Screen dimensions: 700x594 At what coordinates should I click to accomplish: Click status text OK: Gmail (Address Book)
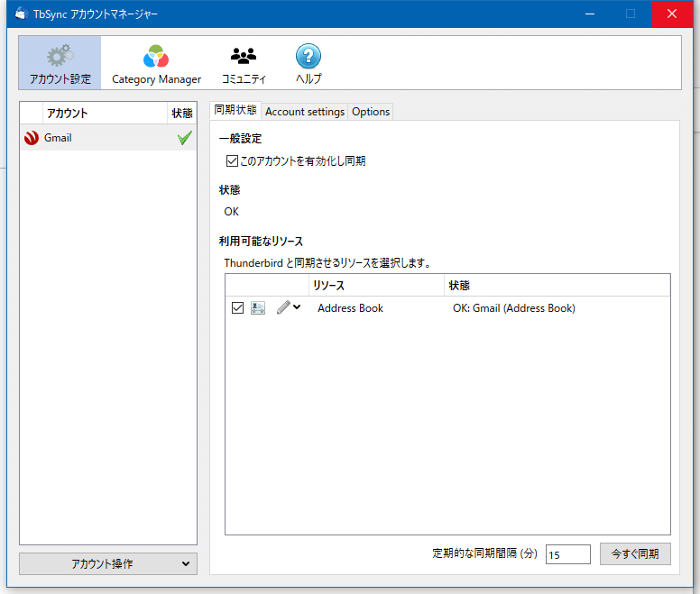coord(514,308)
